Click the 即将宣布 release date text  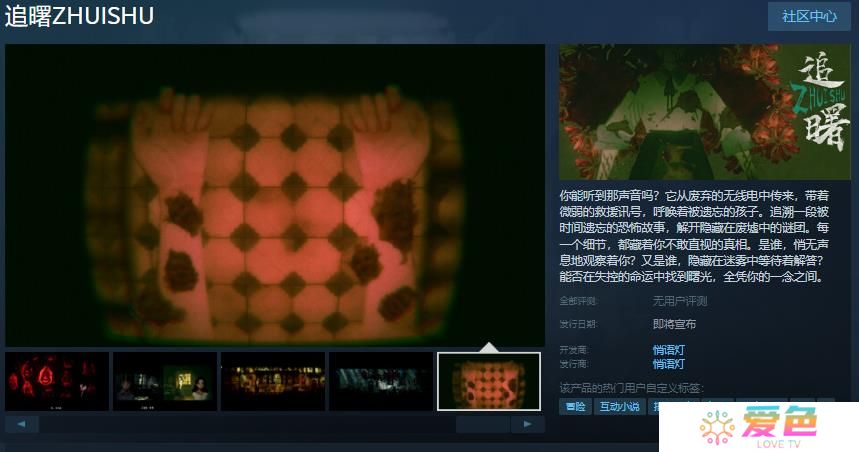point(674,324)
